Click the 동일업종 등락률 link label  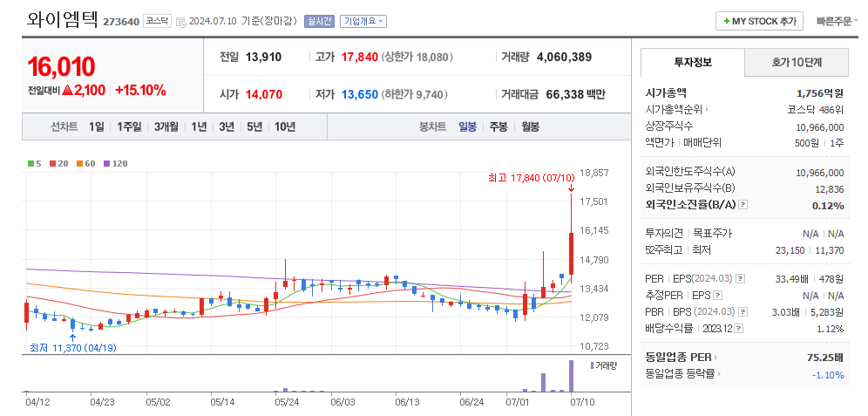point(681,374)
